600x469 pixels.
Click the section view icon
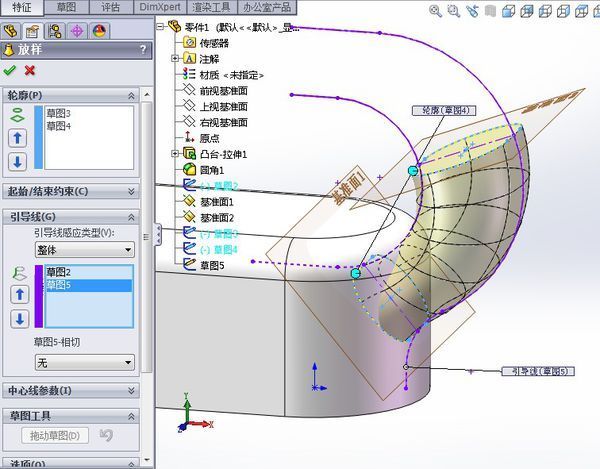point(490,11)
